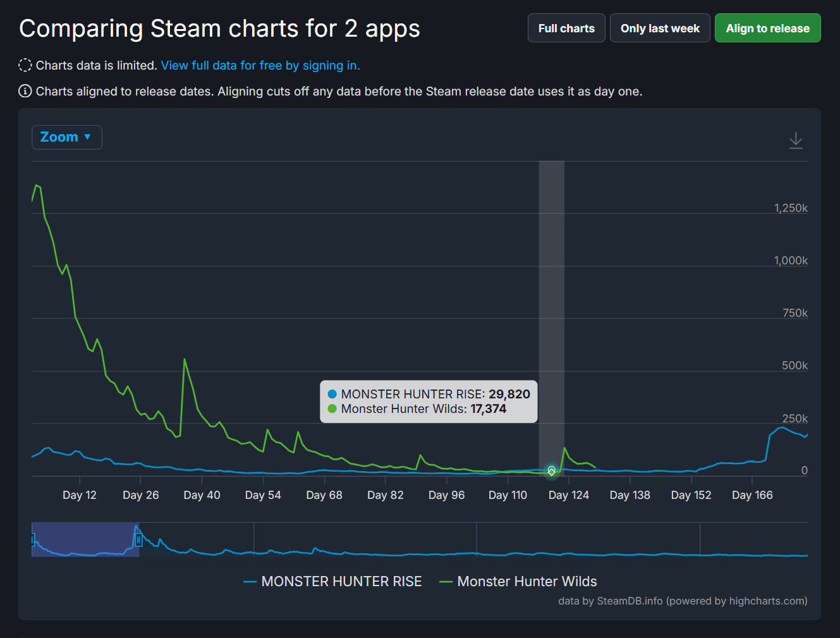
Task: Click the right navigator range handle
Action: [139, 540]
